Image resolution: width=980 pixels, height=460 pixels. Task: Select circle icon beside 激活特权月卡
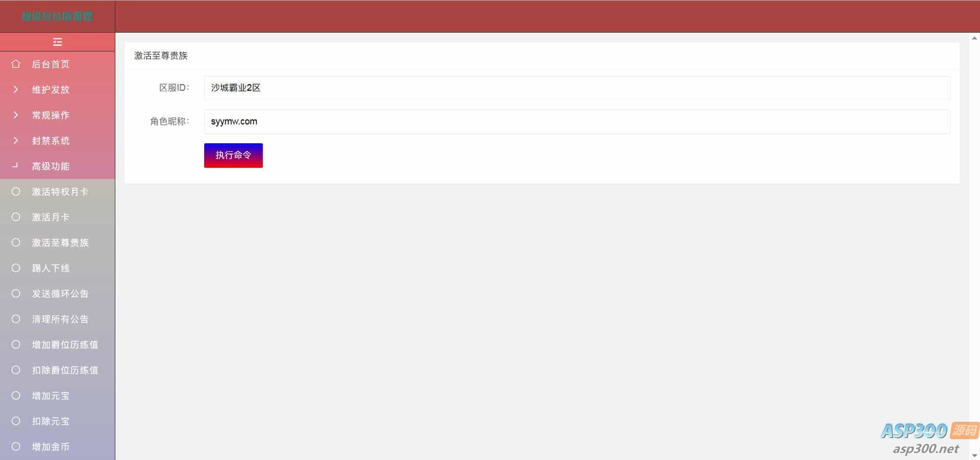click(16, 191)
